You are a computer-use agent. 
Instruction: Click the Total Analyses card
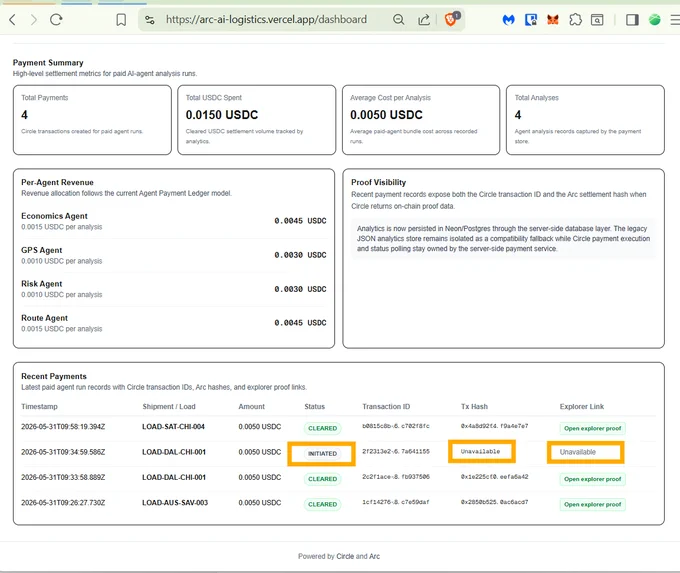point(585,120)
